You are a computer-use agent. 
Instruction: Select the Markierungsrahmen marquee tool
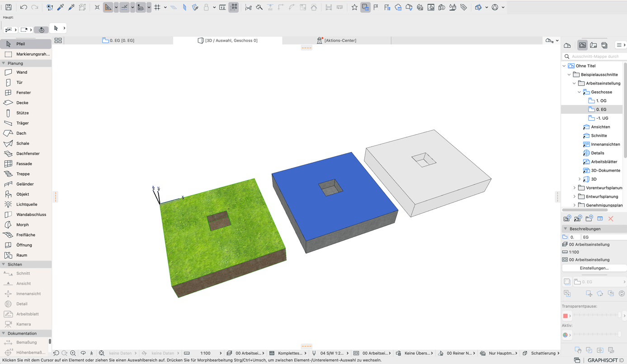(26, 54)
